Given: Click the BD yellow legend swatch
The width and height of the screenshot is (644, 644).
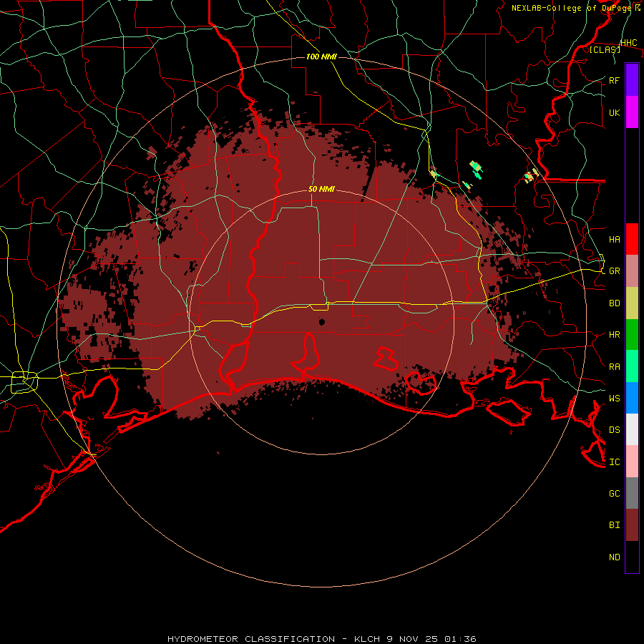Looking at the screenshot, I should point(632,303).
